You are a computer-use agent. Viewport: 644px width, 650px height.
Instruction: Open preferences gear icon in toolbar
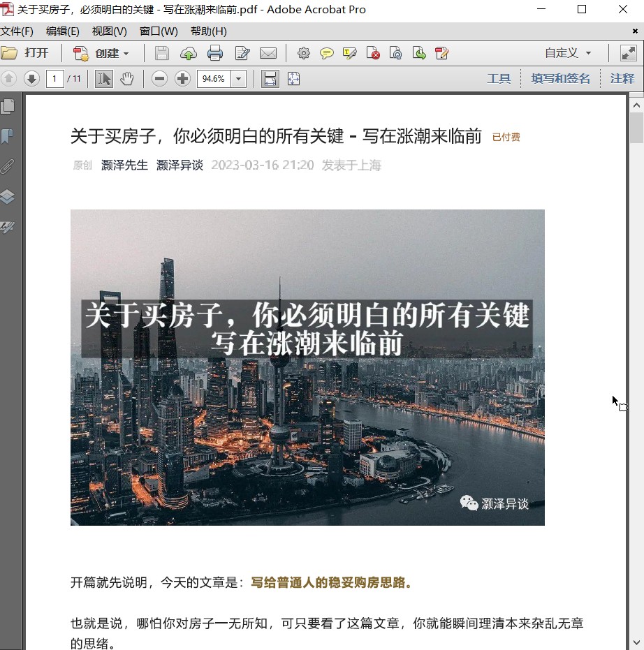click(304, 54)
